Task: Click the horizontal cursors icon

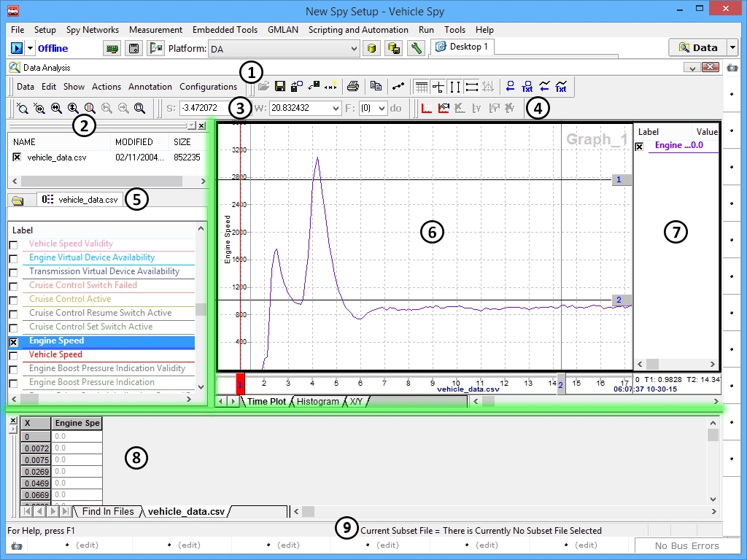Action: point(471,87)
